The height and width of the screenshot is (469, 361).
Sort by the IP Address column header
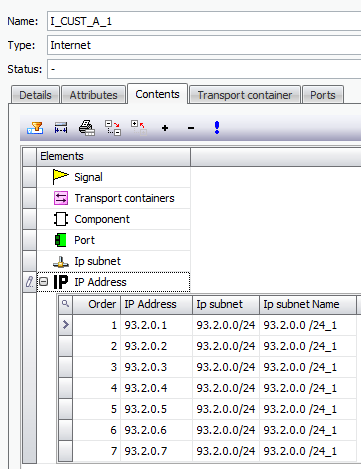pos(156,304)
